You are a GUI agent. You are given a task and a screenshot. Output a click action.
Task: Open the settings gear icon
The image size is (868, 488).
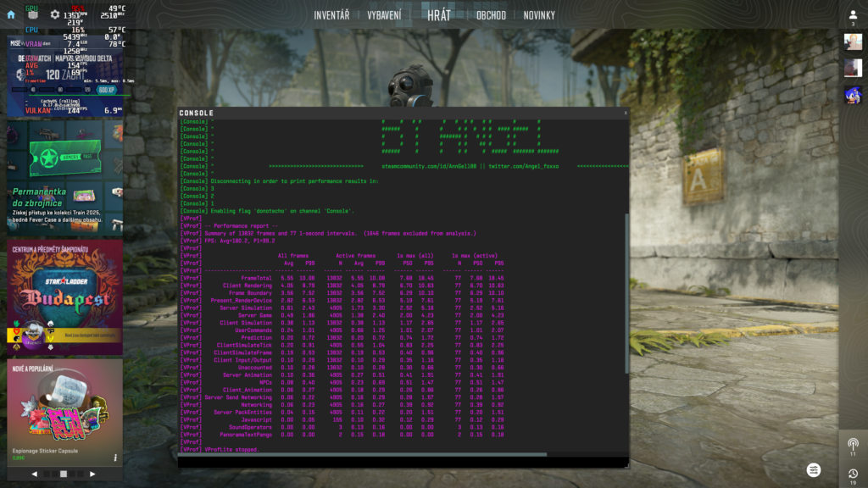coord(55,14)
